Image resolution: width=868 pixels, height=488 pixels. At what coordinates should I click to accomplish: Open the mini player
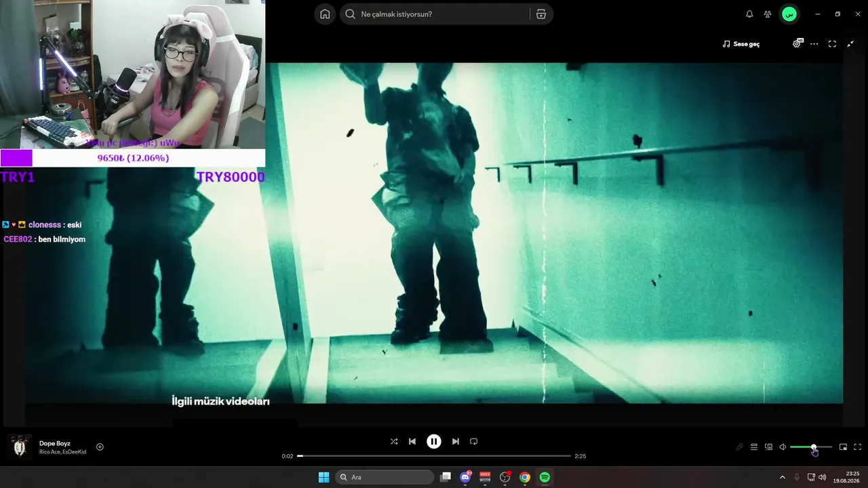coord(843,447)
